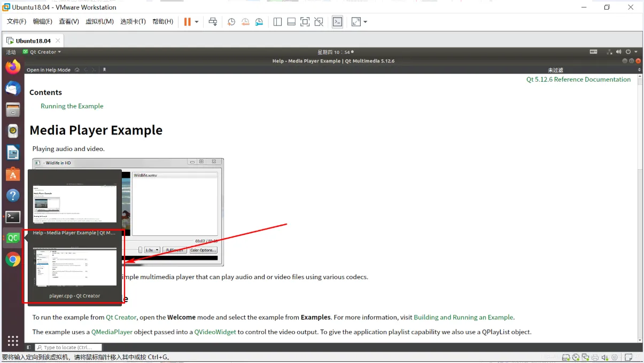644x363 pixels.
Task: Click the console view icon in VMware toolbar
Action: (337, 22)
